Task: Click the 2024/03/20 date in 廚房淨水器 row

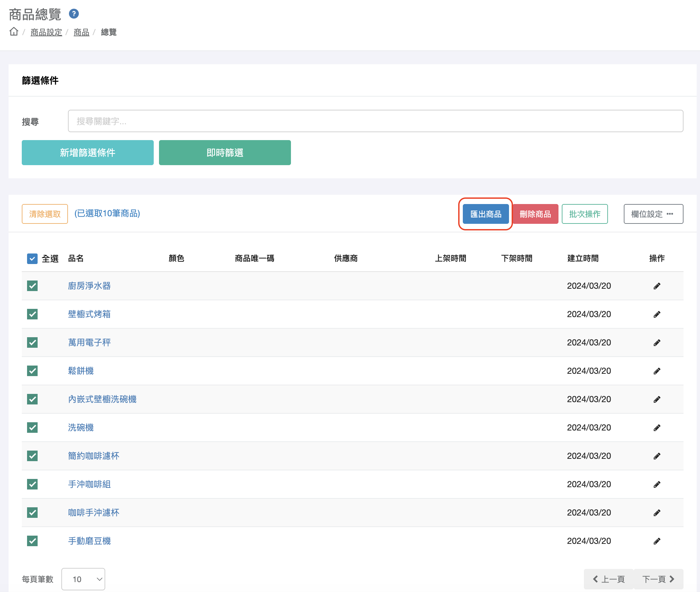Action: pyautogui.click(x=589, y=286)
